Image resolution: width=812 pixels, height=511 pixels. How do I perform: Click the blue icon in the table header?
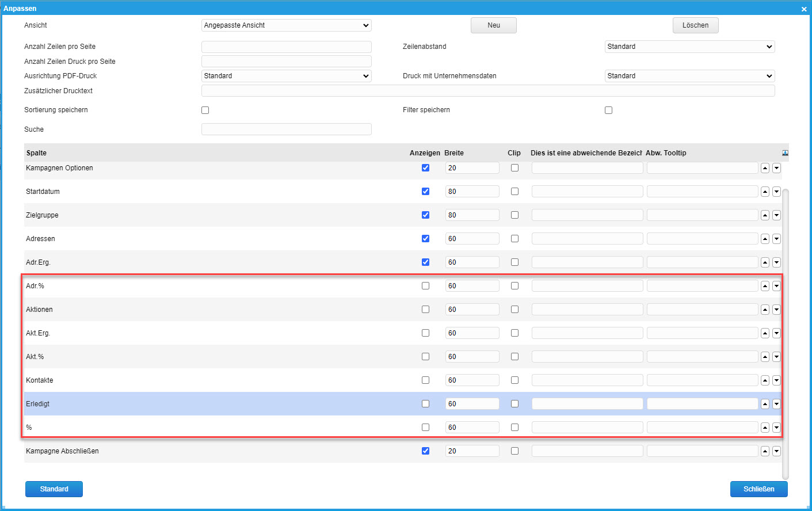[x=785, y=153]
